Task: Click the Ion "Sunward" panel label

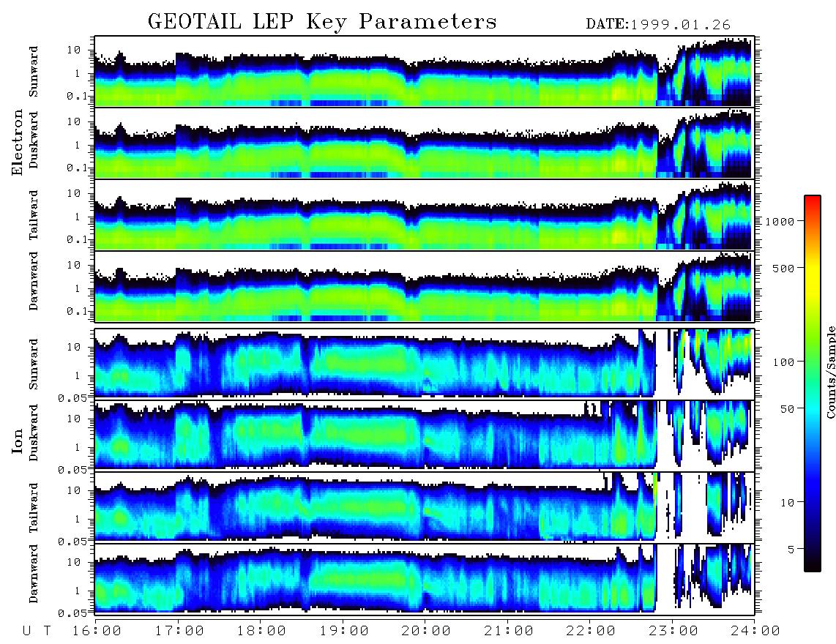Action: coord(34,364)
